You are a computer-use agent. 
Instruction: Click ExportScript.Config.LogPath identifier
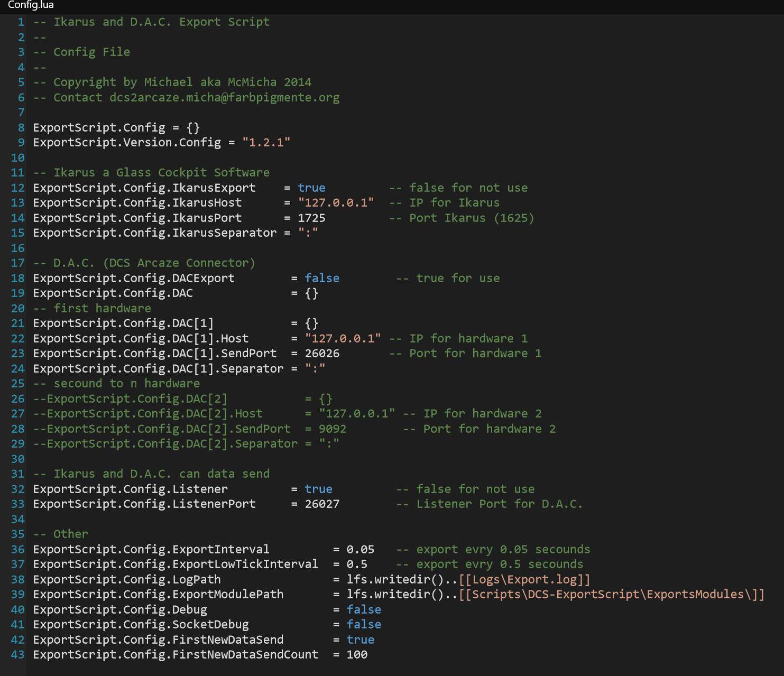(127, 580)
